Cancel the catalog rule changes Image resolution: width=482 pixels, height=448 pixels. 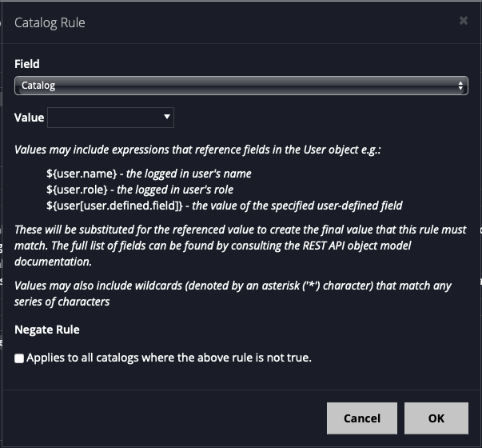click(362, 418)
